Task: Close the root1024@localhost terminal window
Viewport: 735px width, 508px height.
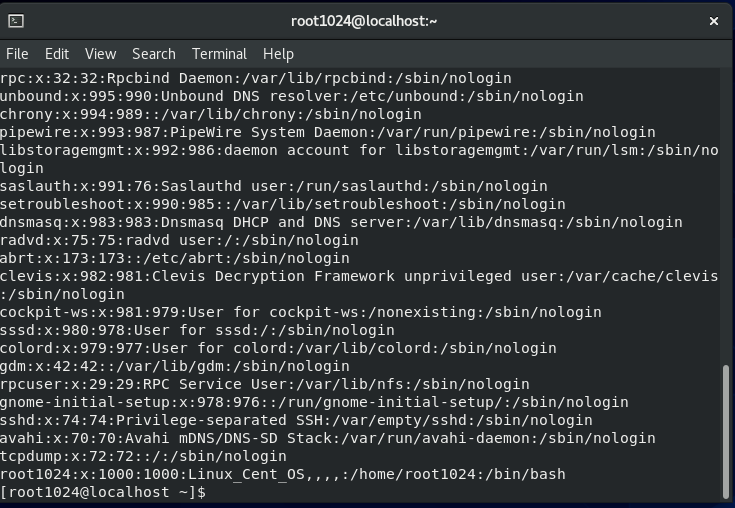Action: (x=713, y=21)
